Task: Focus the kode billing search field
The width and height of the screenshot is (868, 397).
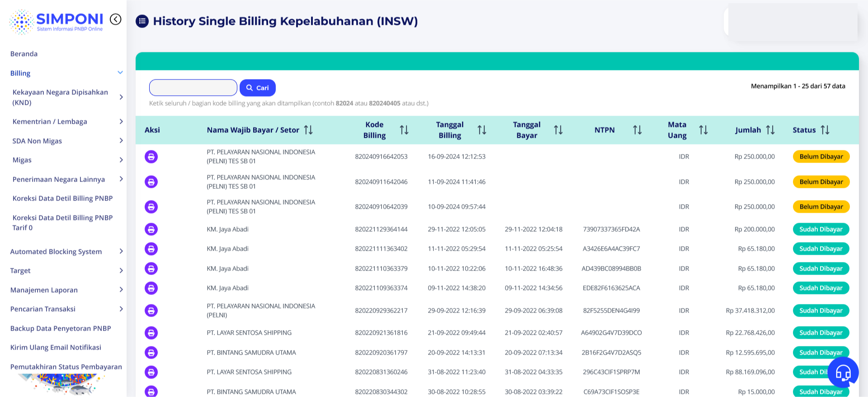Action: tap(193, 88)
